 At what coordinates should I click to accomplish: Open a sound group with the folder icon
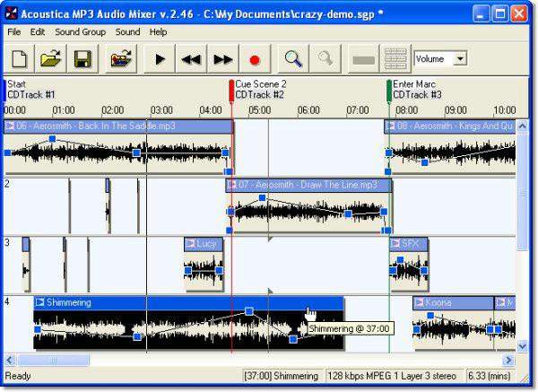[51, 59]
